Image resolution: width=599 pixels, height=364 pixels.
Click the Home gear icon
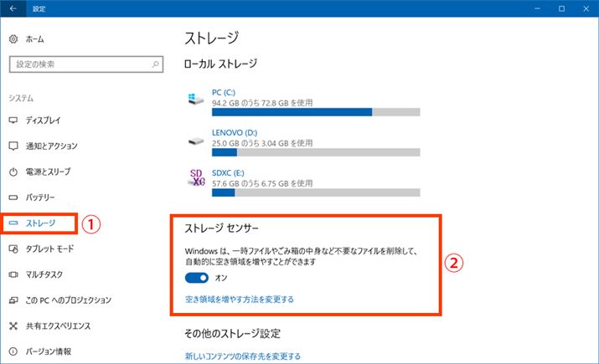(x=13, y=39)
